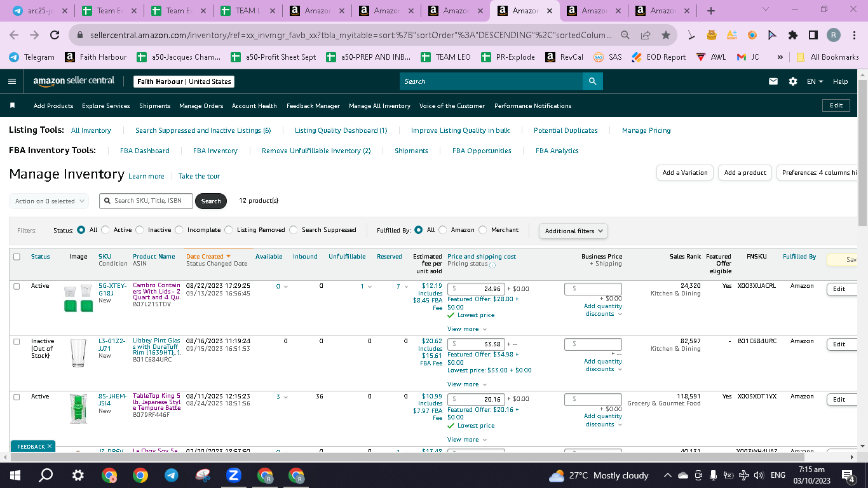Viewport: 868px width, 488px height.
Task: Click the lock icon in the address bar
Action: 81,36
